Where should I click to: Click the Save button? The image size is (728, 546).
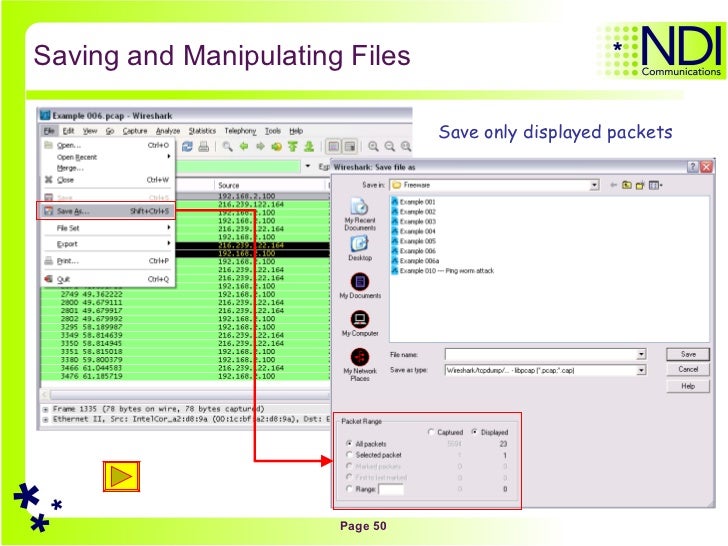688,355
